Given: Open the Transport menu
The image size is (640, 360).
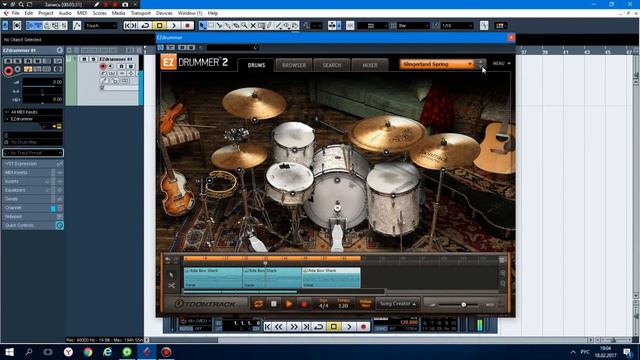Looking at the screenshot, I should click(141, 13).
